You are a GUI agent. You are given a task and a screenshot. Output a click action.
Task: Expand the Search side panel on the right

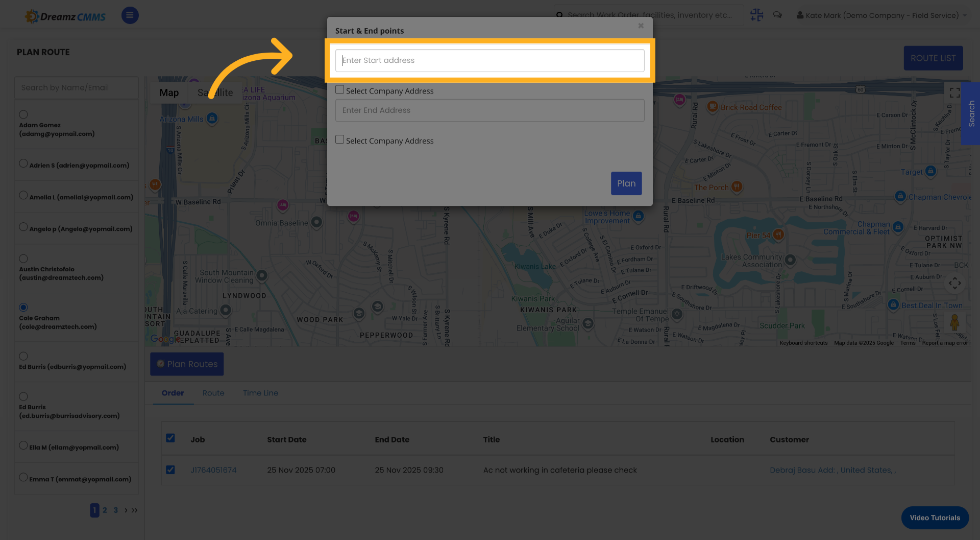click(971, 114)
